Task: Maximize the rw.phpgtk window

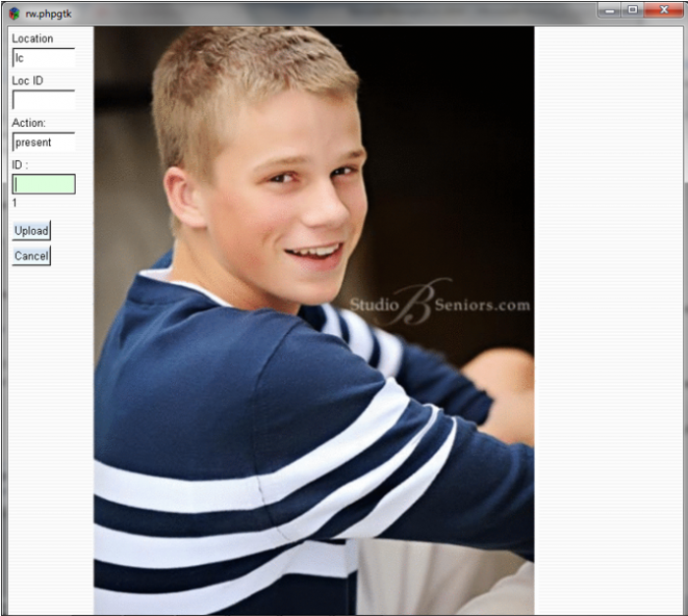Action: pos(632,10)
